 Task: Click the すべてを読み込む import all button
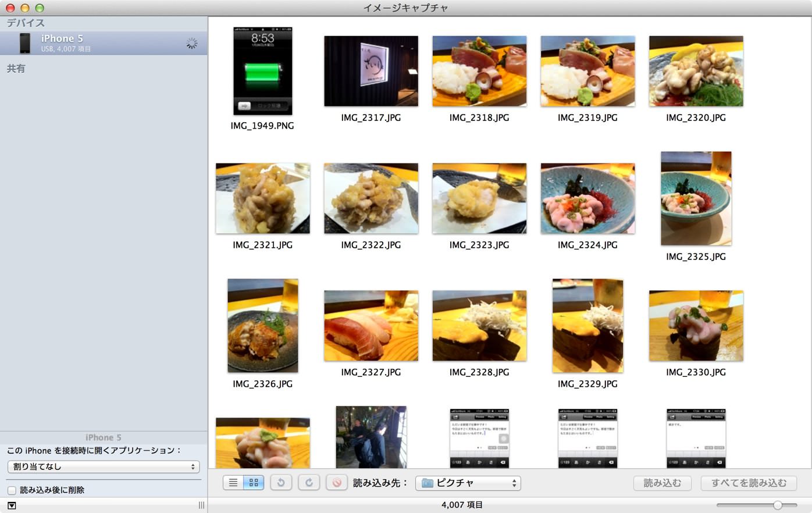click(x=749, y=483)
